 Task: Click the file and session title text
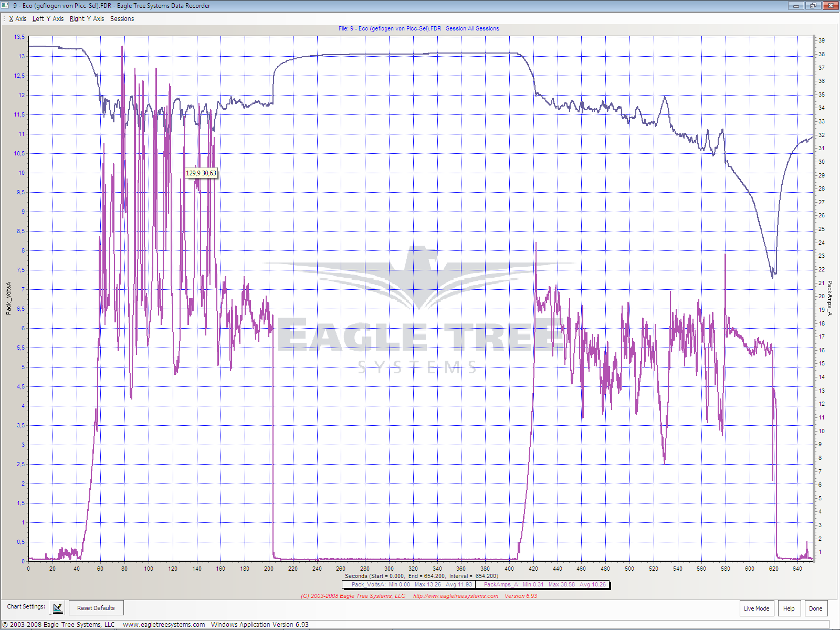coord(419,29)
